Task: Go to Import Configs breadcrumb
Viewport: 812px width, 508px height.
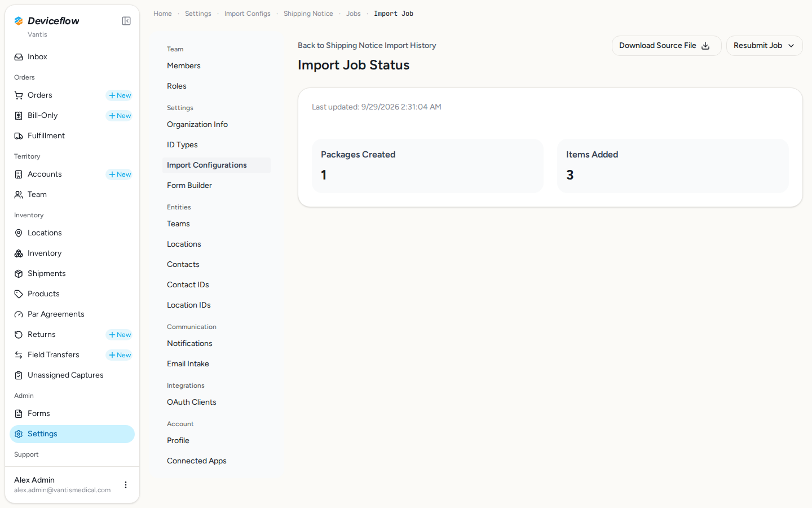Action: pyautogui.click(x=248, y=14)
